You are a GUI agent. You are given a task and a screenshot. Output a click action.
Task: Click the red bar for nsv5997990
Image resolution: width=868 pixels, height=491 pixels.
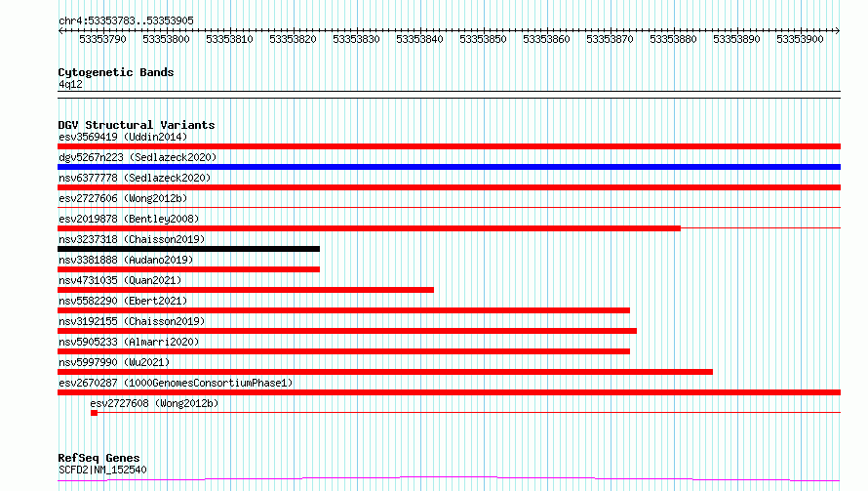(x=385, y=372)
